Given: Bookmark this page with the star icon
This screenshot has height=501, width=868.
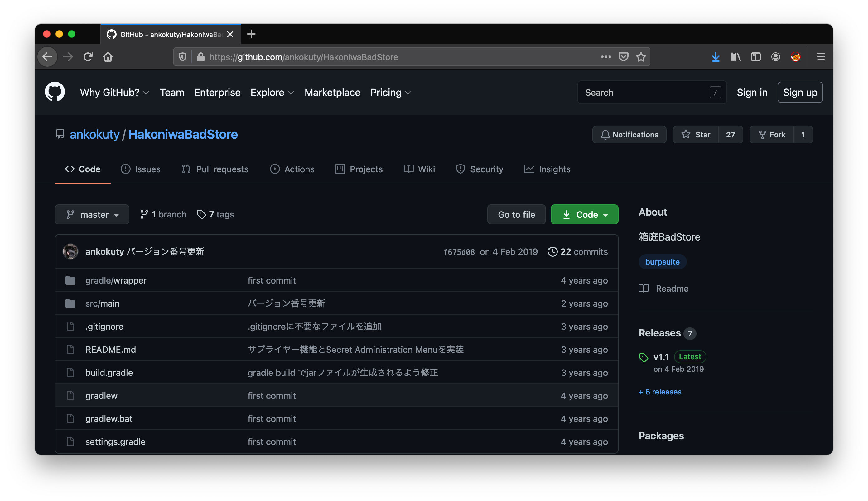Looking at the screenshot, I should [641, 57].
